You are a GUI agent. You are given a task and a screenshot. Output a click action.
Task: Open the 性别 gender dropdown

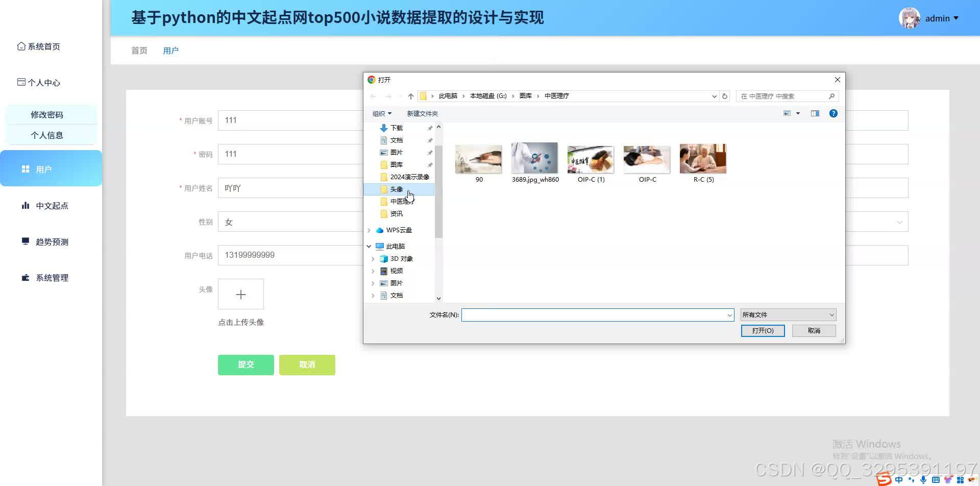pyautogui.click(x=899, y=222)
